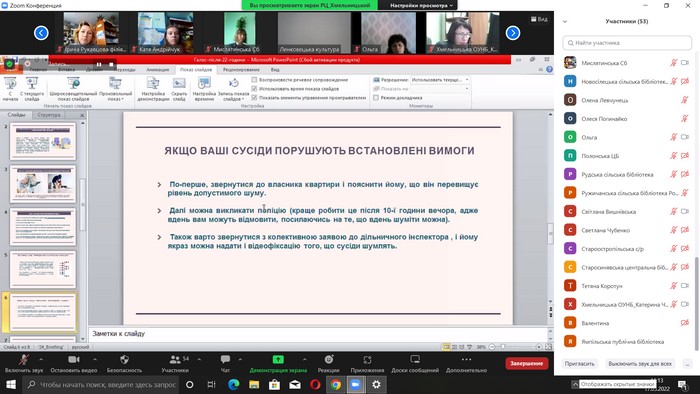Click the PowerPoint help question mark icon

pyautogui.click(x=549, y=70)
